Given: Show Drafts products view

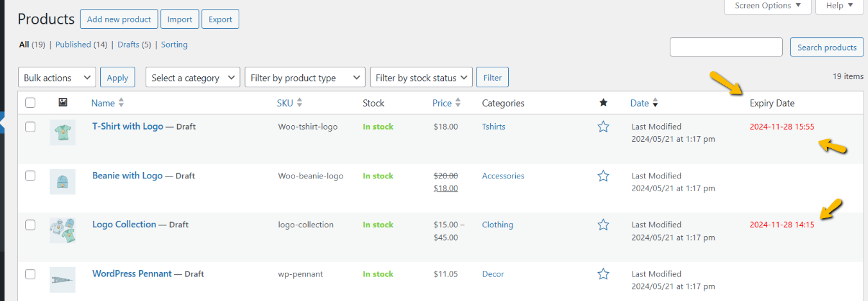Looking at the screenshot, I should [x=128, y=44].
